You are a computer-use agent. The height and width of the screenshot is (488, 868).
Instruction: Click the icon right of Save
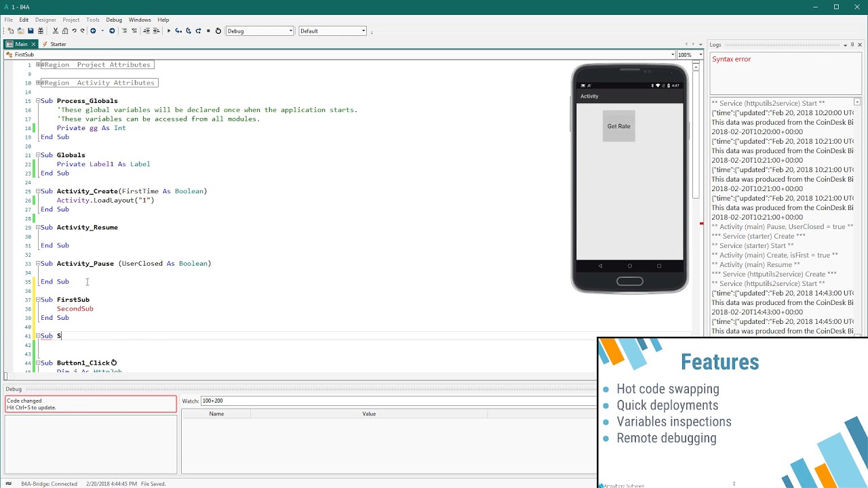41,30
